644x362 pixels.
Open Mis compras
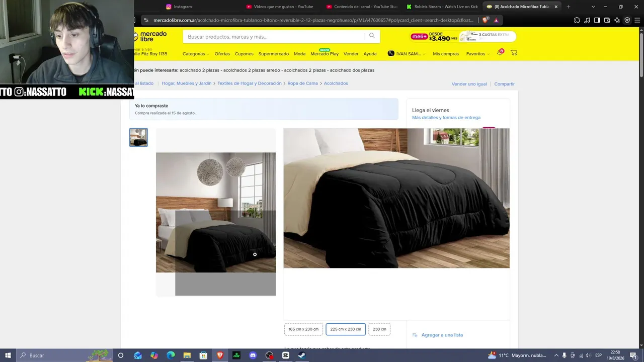[x=446, y=54]
